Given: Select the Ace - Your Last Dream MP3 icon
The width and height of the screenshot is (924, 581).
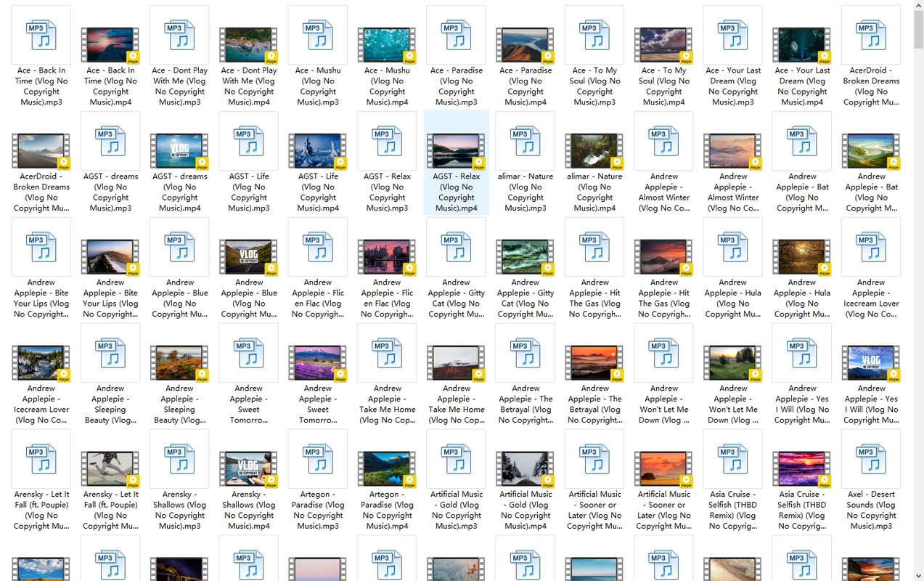Looking at the screenshot, I should (x=733, y=35).
